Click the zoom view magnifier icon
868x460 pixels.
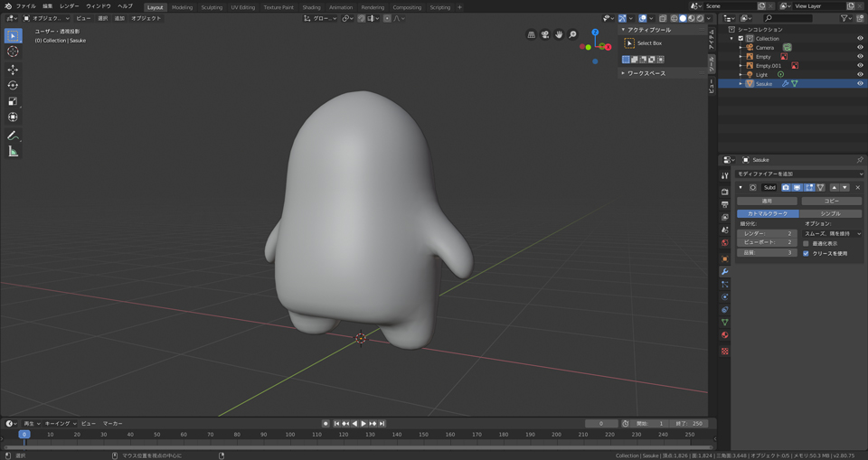coord(573,34)
